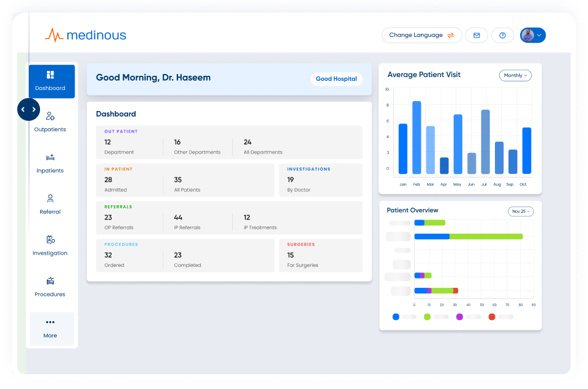Open the mail envelope icon
Viewport: 588px width, 389px height.
pos(476,35)
